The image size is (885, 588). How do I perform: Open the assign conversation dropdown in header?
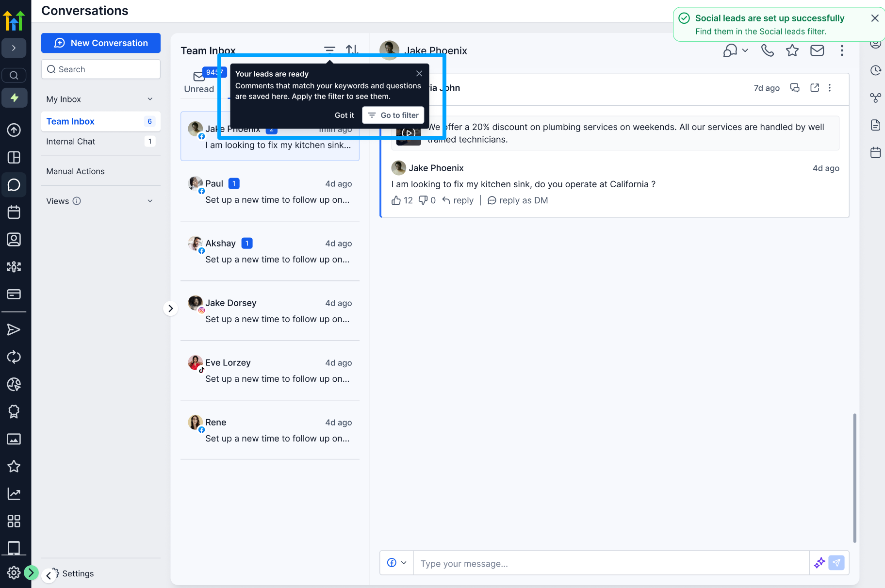[x=736, y=50]
